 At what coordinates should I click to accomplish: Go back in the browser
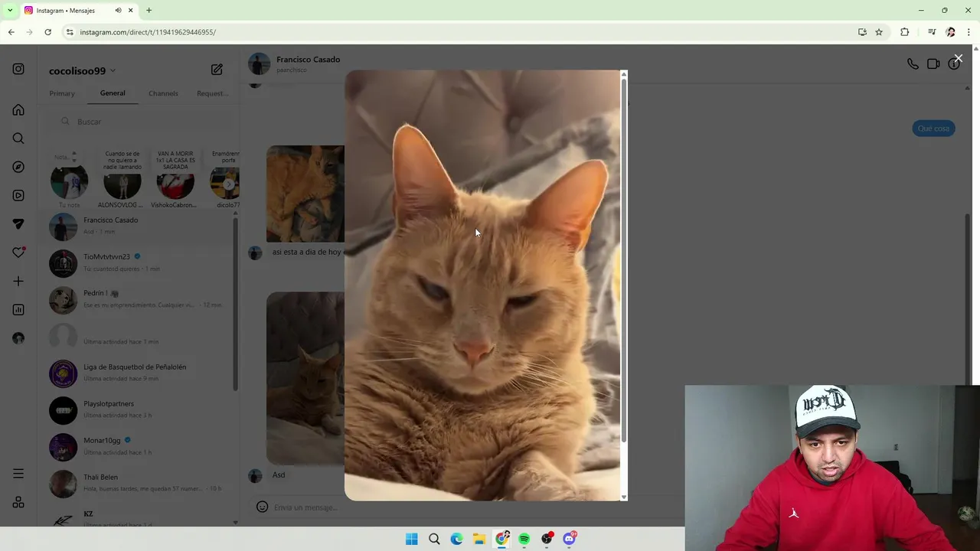tap(11, 32)
